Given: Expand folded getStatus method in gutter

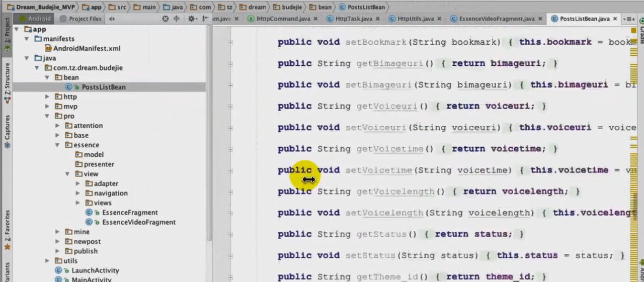Looking at the screenshot, I should (230, 234).
